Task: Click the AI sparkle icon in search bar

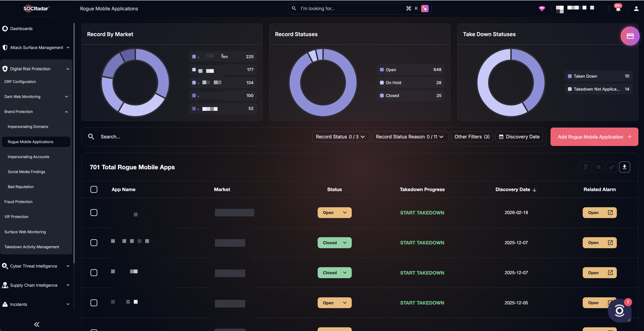Action: point(425,8)
